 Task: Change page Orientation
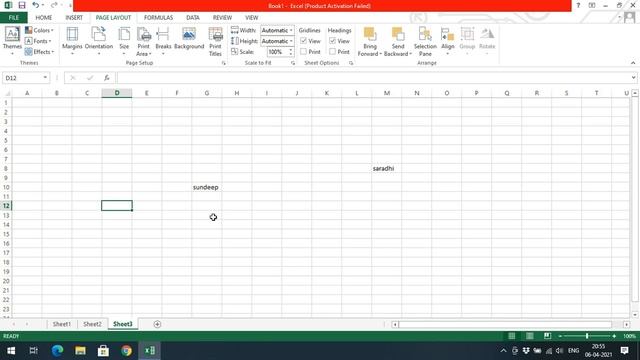[99, 40]
